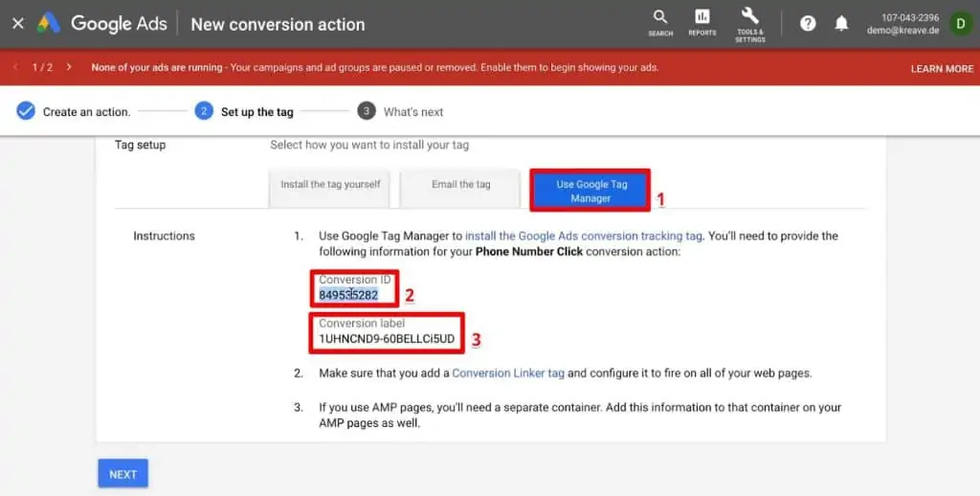Click the Conversion ID label
The width and height of the screenshot is (980, 496).
[x=354, y=280]
